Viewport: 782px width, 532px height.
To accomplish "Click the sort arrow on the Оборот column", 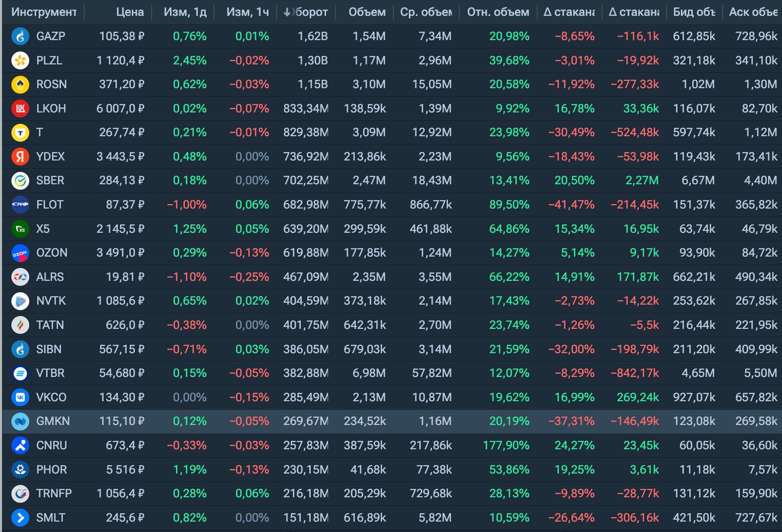I will [x=287, y=12].
